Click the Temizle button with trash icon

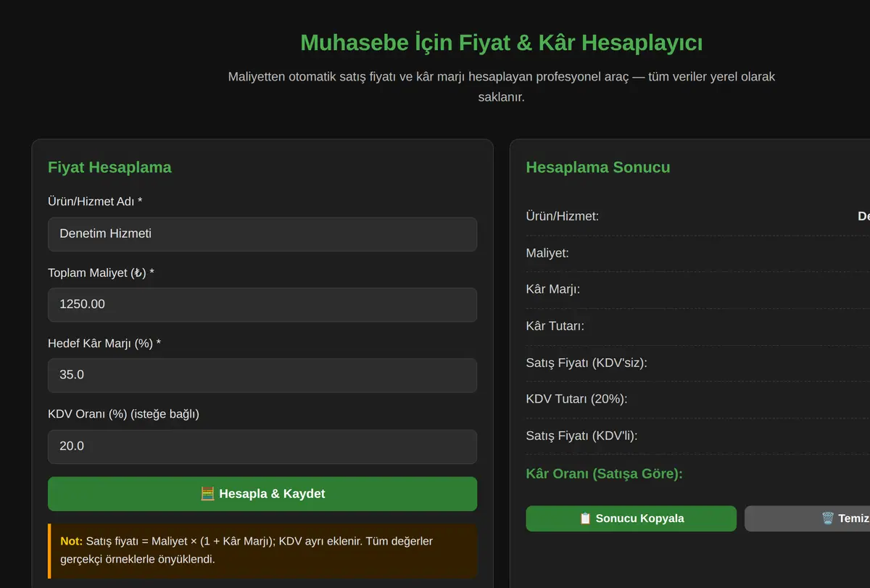coord(808,518)
